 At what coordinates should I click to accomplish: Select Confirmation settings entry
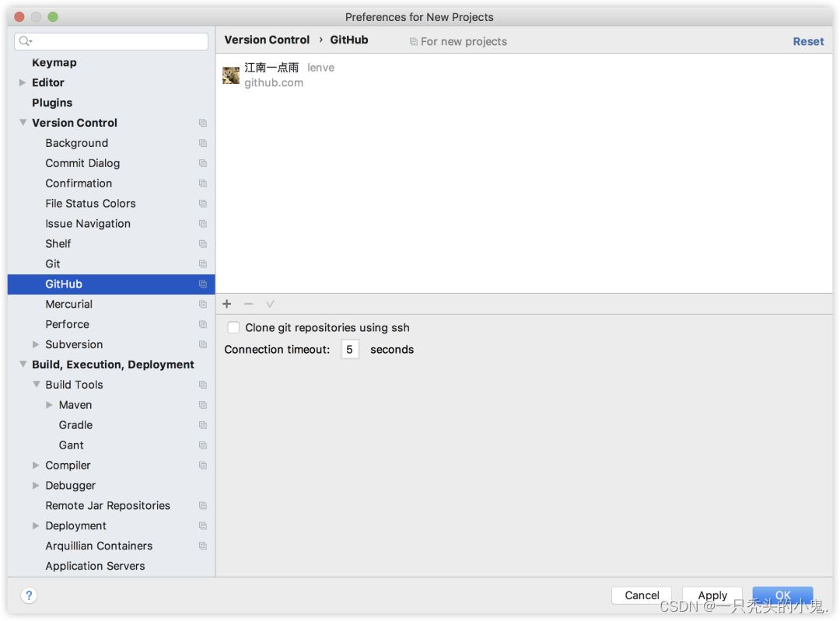tap(79, 183)
